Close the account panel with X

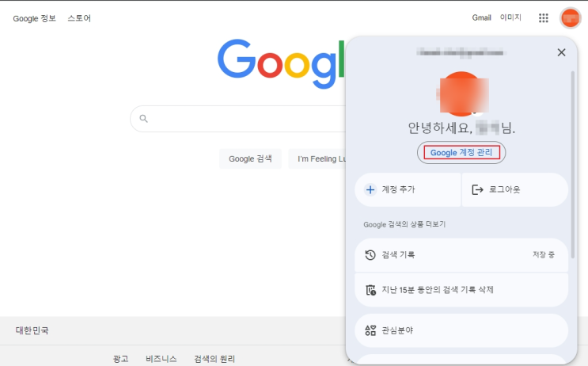[x=561, y=52]
